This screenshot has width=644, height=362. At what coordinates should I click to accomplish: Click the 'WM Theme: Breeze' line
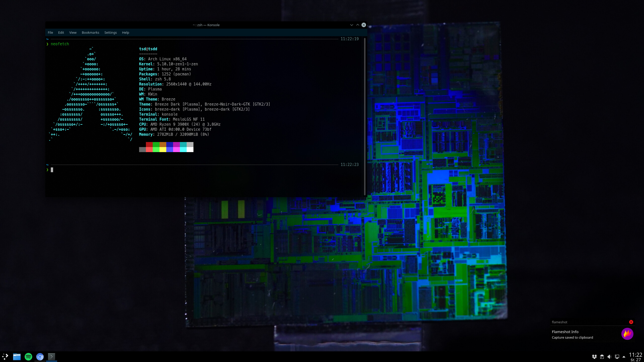click(x=157, y=99)
